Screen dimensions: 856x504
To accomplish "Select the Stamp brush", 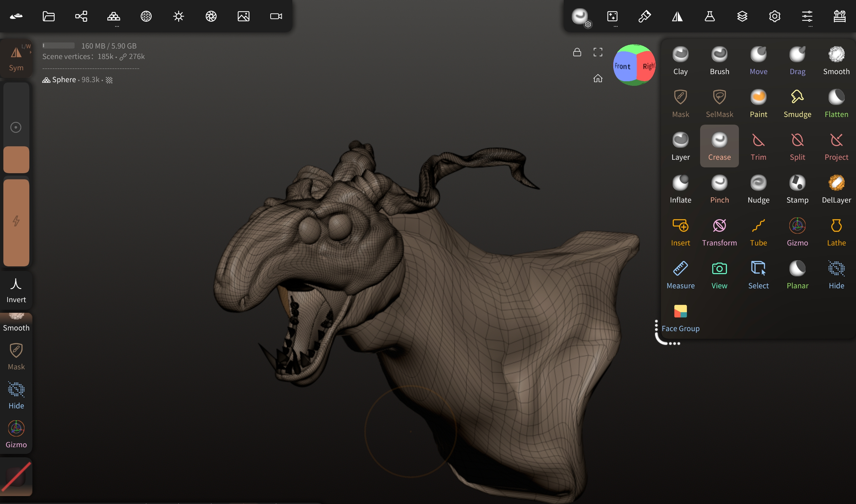I will (797, 189).
